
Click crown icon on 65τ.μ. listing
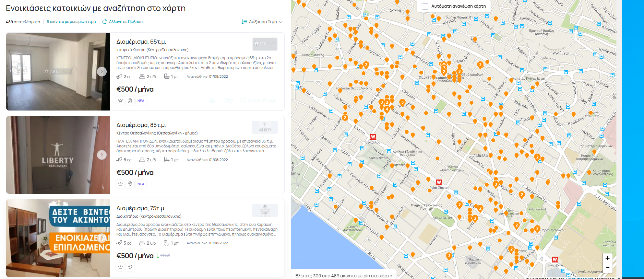point(121,101)
